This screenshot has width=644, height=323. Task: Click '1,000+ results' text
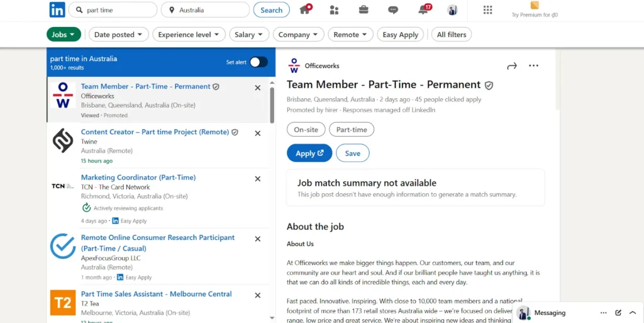click(67, 68)
